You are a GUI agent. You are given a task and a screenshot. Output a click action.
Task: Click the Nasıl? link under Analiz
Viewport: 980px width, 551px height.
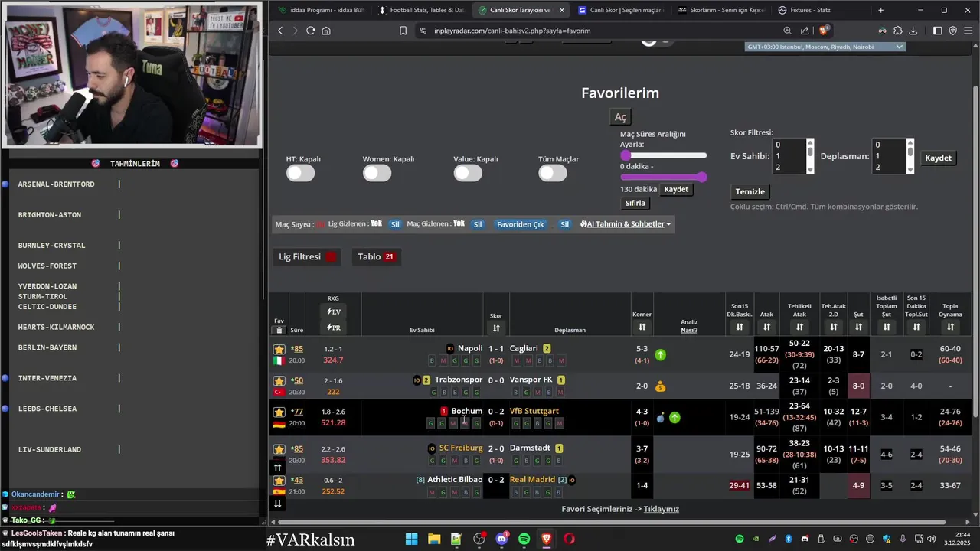[689, 331]
